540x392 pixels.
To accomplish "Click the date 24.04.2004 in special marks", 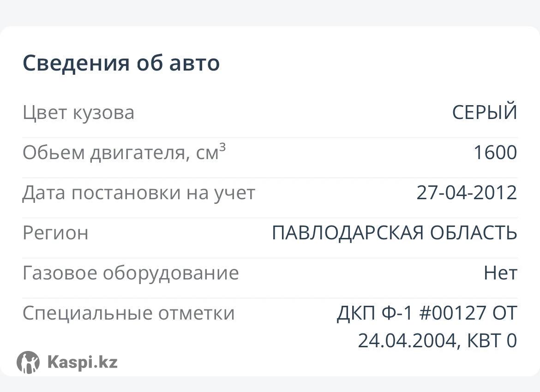I will point(407,341).
